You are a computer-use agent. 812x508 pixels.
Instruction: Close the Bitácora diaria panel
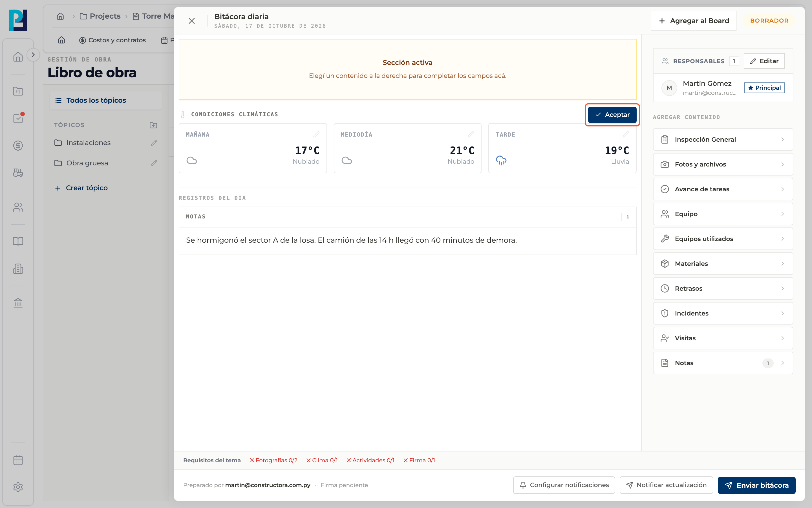tap(192, 21)
